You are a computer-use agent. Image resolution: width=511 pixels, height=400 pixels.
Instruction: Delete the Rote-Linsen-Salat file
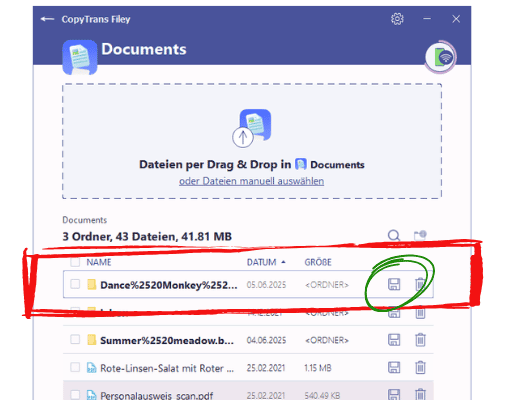420,367
